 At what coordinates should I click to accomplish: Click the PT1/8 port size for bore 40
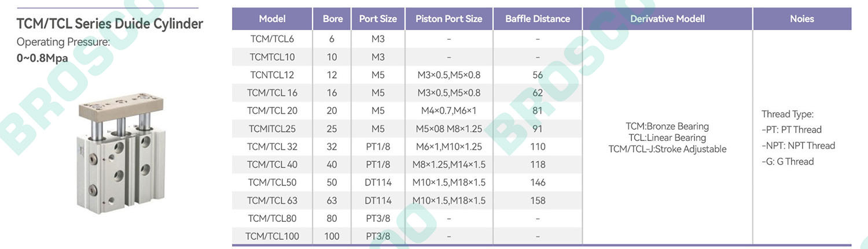378,165
